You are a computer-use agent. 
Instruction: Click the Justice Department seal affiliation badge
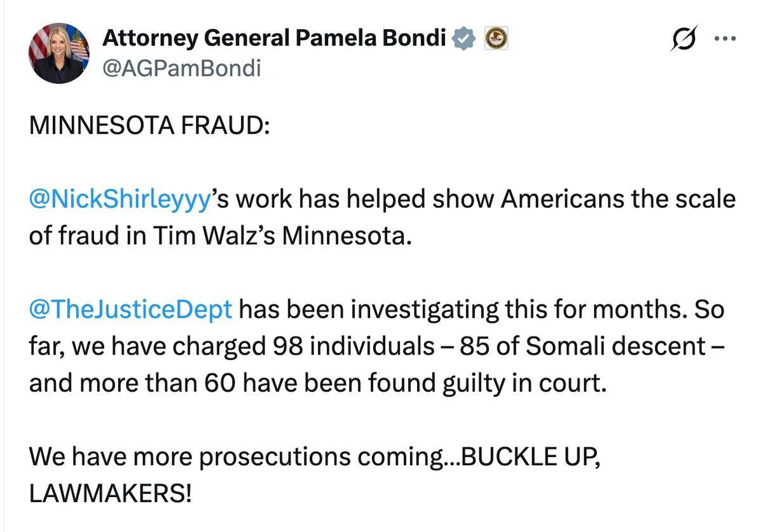coord(497,39)
